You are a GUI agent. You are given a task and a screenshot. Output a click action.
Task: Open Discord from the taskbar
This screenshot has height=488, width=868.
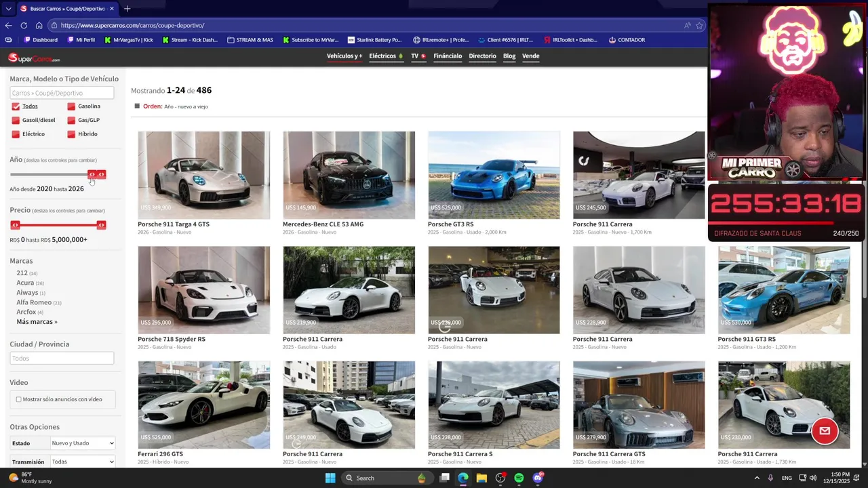click(538, 478)
